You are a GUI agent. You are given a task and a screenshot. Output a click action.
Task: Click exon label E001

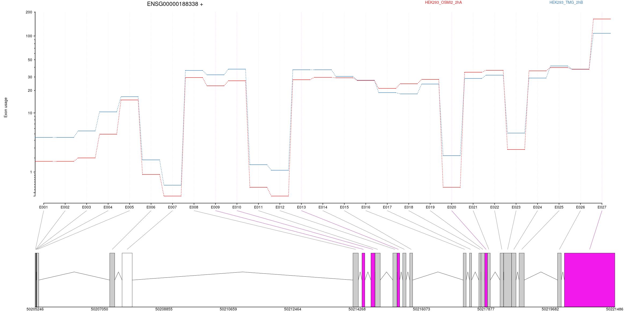43,207
